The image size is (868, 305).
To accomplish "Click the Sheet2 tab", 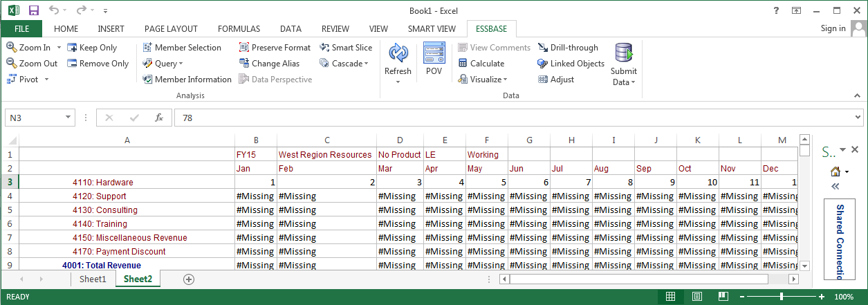I will pos(138,279).
